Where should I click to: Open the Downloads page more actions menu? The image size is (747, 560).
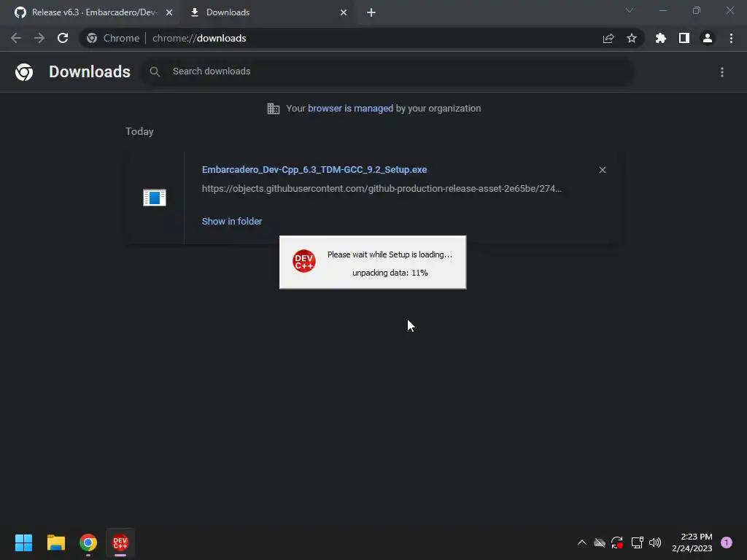722,72
